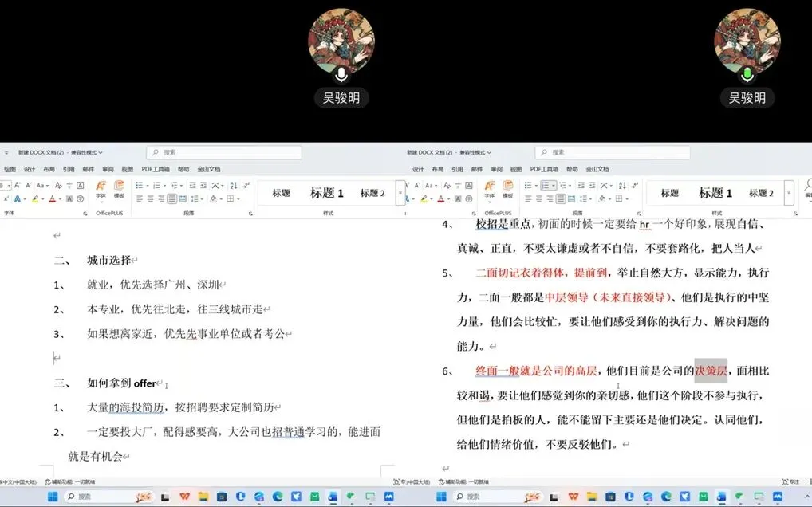
Task: Click bullets list icon in left Word window
Action: (x=140, y=185)
